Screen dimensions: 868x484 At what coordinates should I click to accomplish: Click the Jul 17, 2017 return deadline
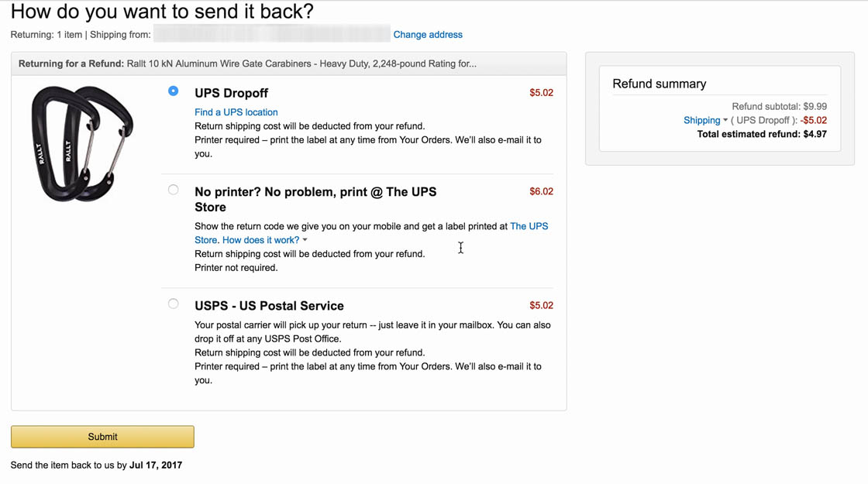coord(156,465)
